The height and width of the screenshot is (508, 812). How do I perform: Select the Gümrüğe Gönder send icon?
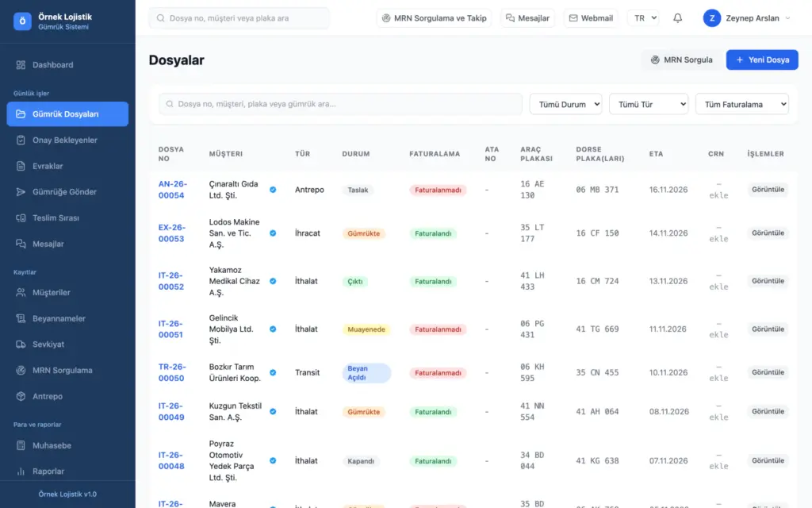(x=21, y=192)
